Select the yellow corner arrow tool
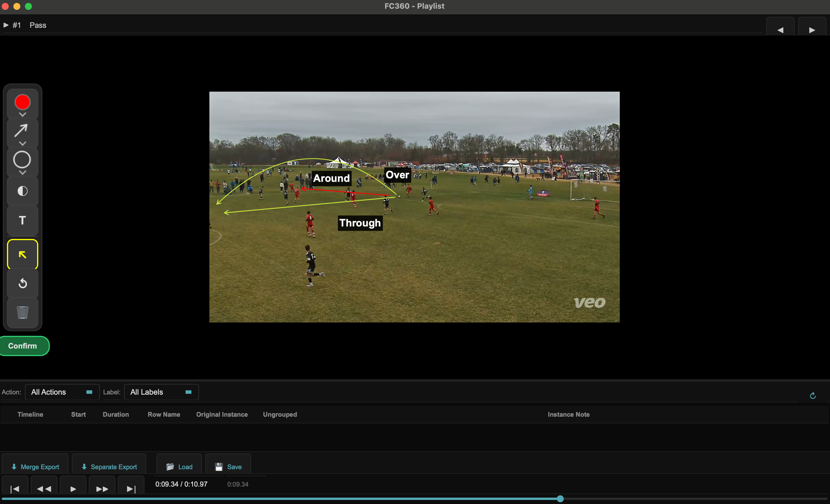The image size is (830, 504). coord(22,255)
